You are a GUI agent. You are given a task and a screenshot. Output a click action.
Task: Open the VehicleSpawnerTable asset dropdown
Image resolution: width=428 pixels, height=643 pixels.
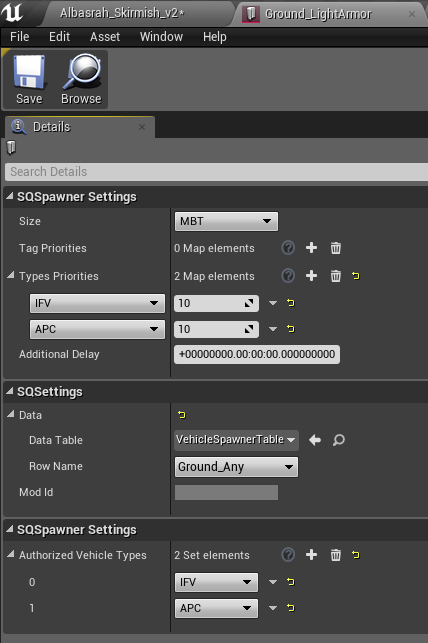[x=237, y=440]
